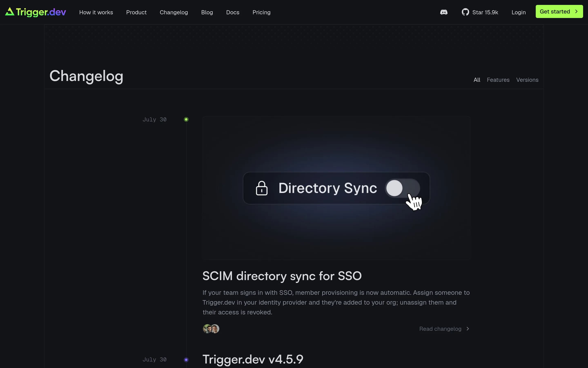Click the GitHub Star 15.9k link
The width and height of the screenshot is (588, 368).
pos(480,12)
